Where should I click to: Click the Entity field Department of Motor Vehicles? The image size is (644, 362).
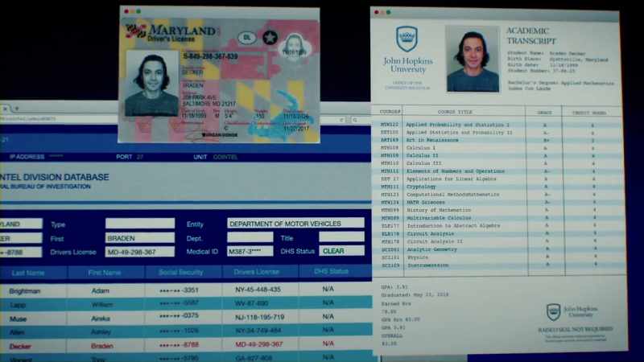(295, 224)
